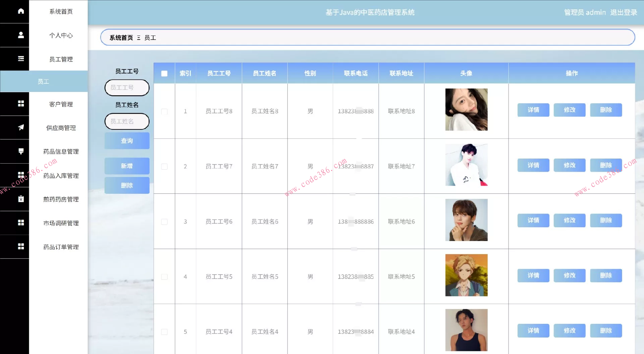Click the grid icon beside 客户管理
This screenshot has height=354, width=644.
pos(21,104)
